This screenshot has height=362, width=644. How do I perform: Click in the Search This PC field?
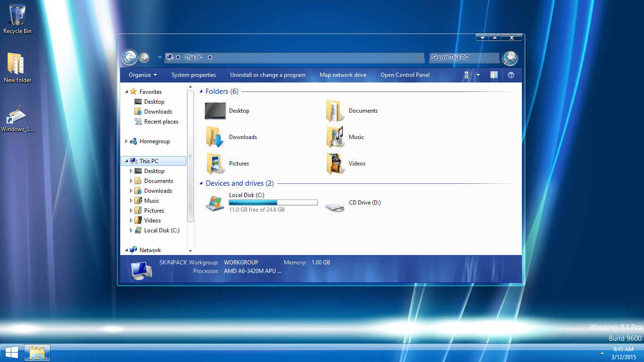pos(464,58)
